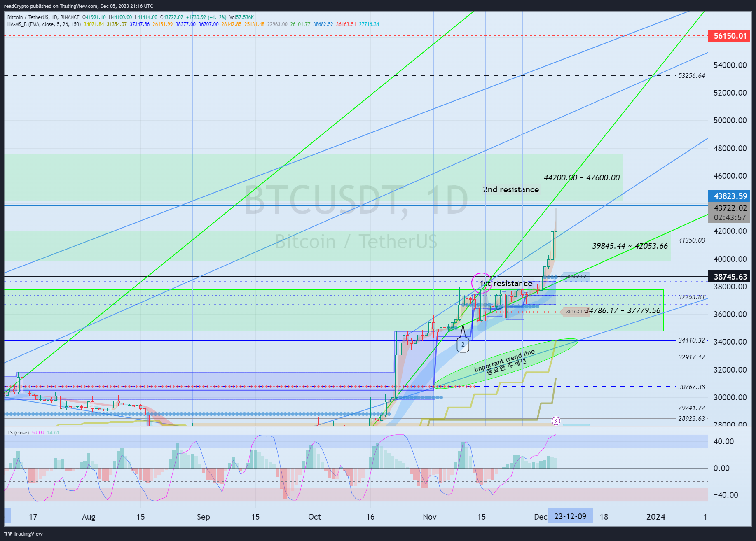The image size is (756, 541).
Task: Click the 2024 label on time axis
Action: click(x=655, y=517)
